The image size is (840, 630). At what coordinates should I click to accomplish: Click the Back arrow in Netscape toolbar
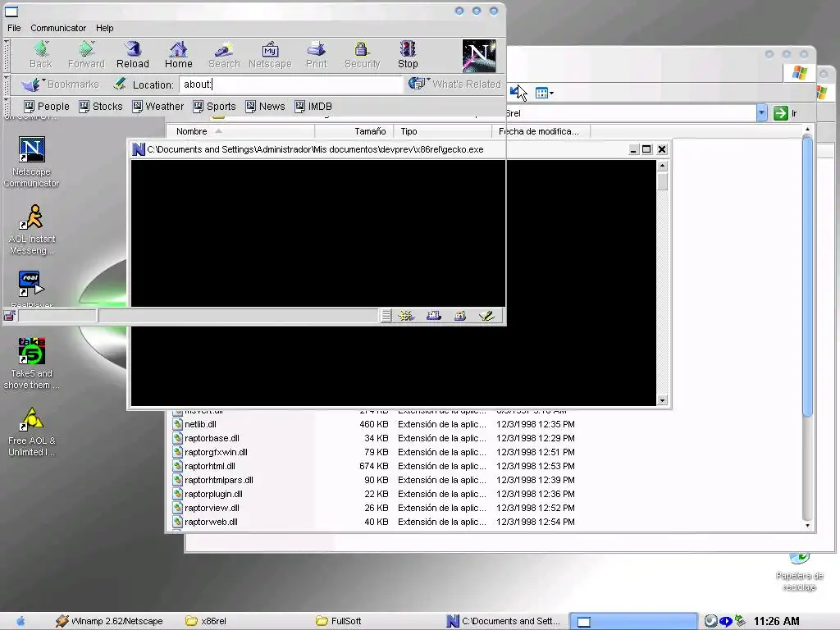[41, 55]
